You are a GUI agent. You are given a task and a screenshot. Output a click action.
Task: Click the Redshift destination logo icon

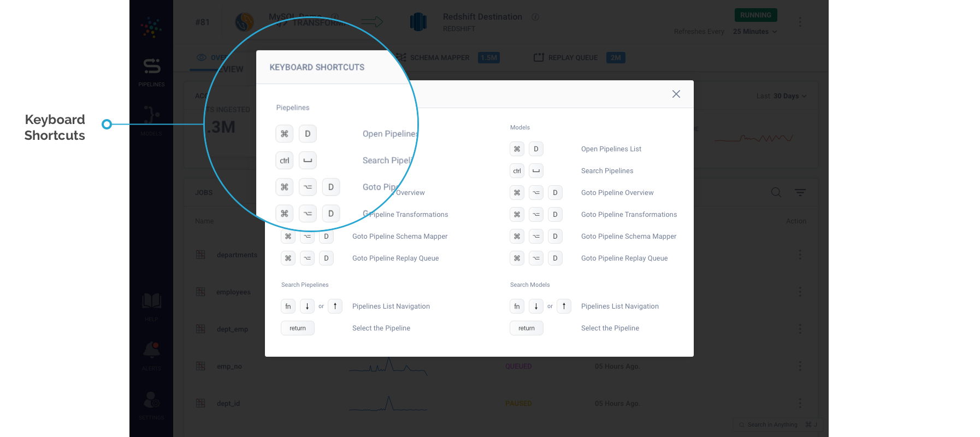pyautogui.click(x=418, y=22)
